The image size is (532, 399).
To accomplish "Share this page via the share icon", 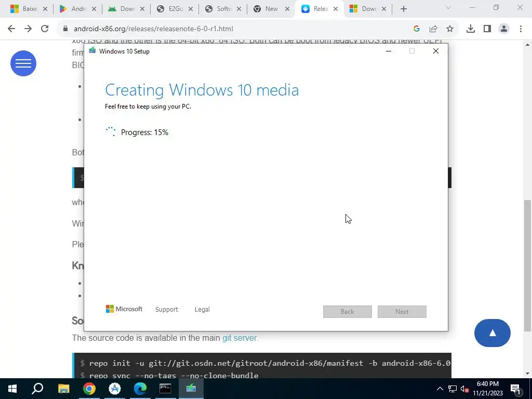I will (x=433, y=29).
